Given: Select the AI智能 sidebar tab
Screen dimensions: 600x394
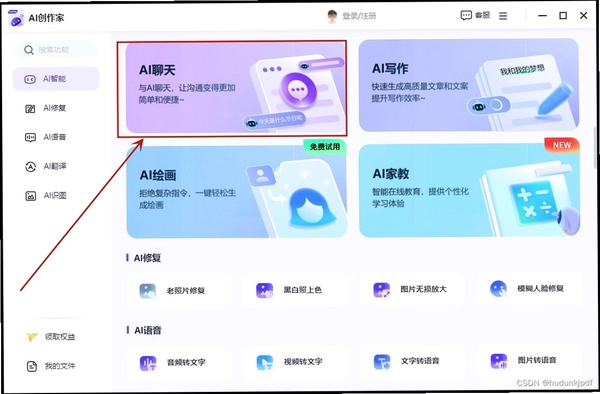Looking at the screenshot, I should (x=56, y=79).
